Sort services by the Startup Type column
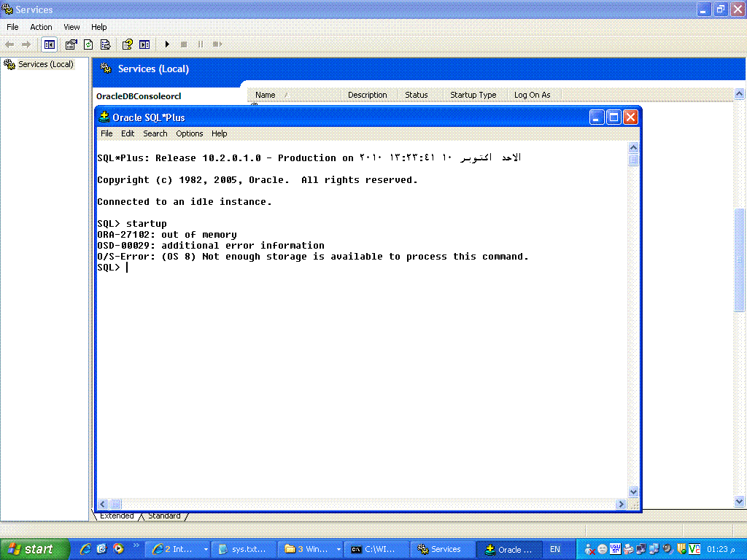 pyautogui.click(x=473, y=95)
